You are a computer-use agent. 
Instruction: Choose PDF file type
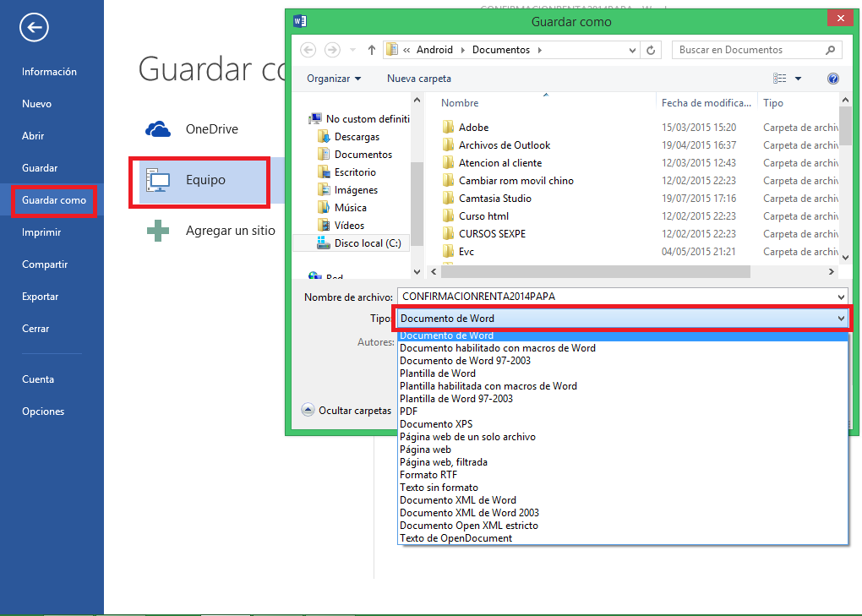tap(623, 412)
